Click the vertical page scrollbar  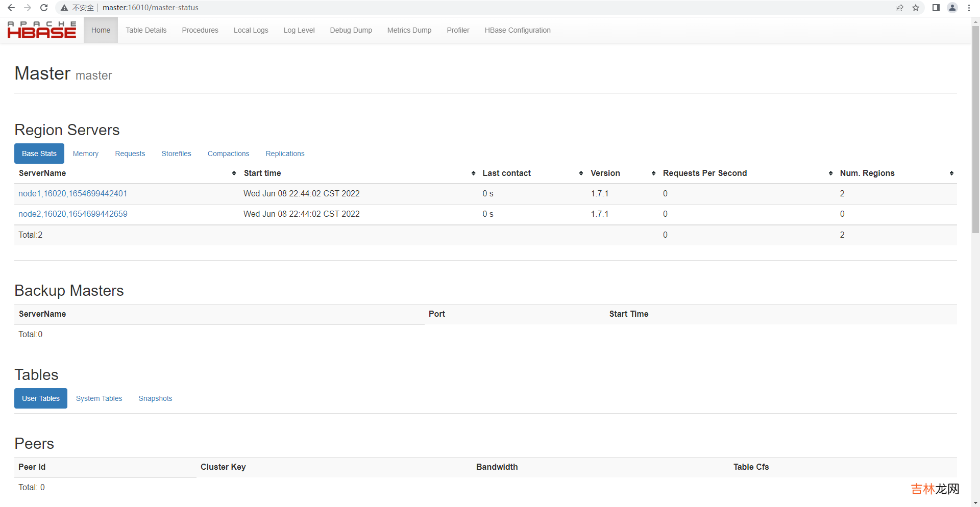pyautogui.click(x=975, y=128)
